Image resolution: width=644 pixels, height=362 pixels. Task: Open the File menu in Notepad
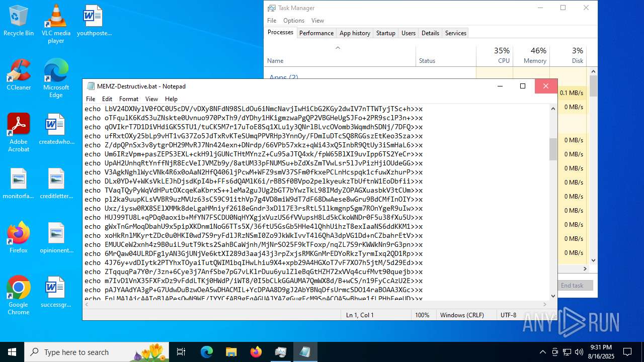click(91, 99)
